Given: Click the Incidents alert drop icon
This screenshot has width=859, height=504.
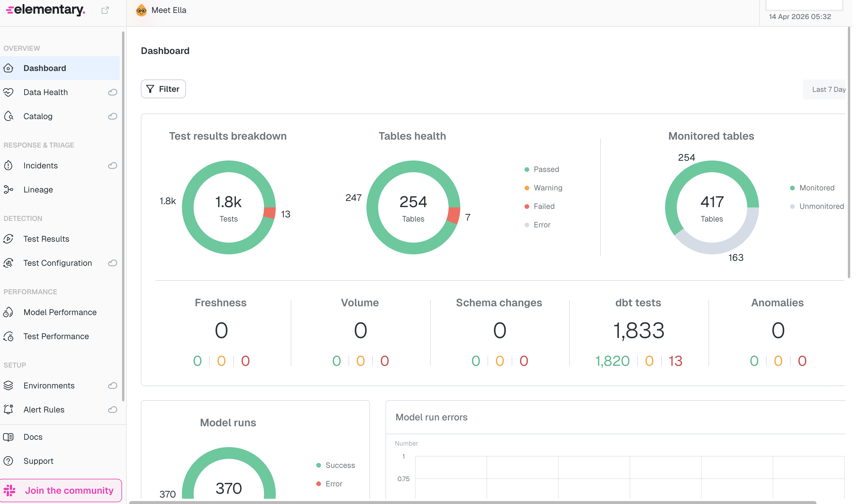Looking at the screenshot, I should [9, 166].
